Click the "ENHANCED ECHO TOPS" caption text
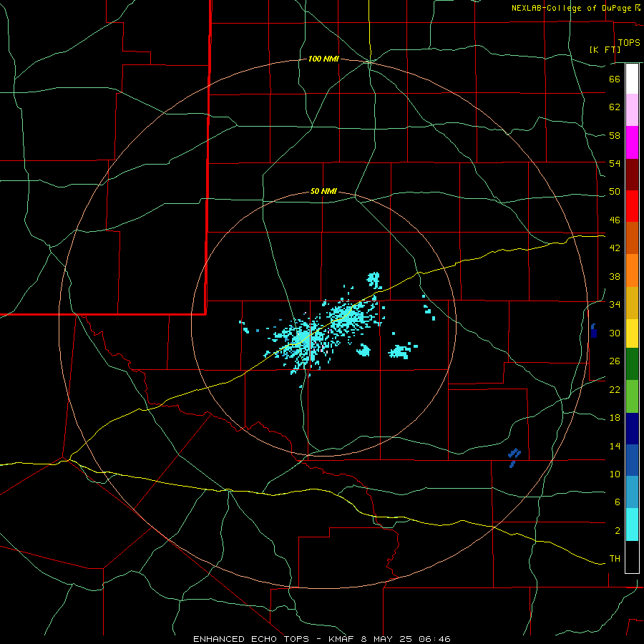The width and height of the screenshot is (644, 644). pos(251,639)
